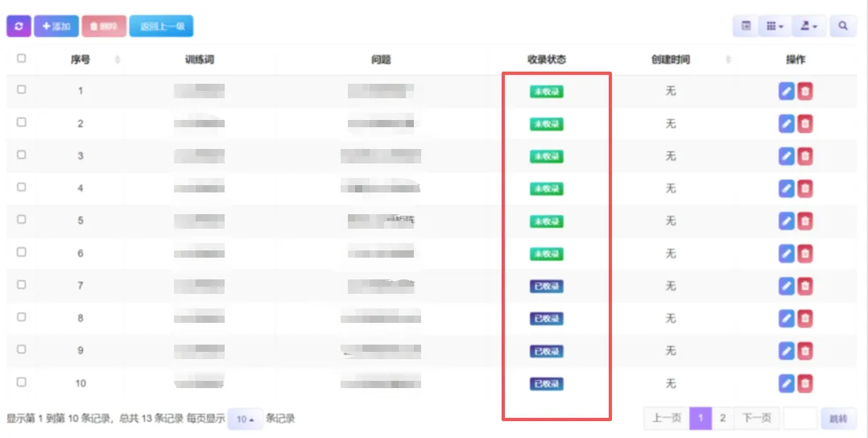The height and width of the screenshot is (438, 868).
Task: Delete row 5 with trash icon
Action: click(805, 221)
